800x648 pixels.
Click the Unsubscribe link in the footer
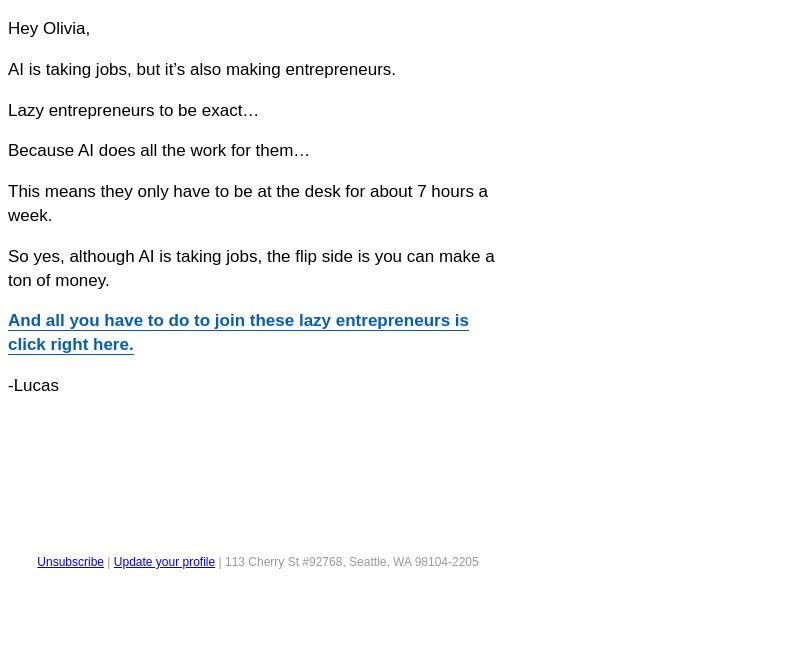click(70, 562)
